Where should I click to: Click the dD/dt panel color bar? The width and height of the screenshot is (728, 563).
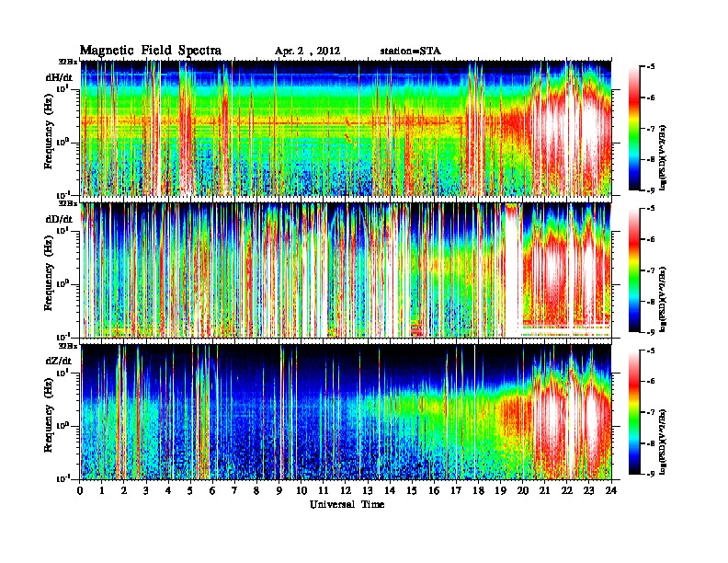(634, 270)
